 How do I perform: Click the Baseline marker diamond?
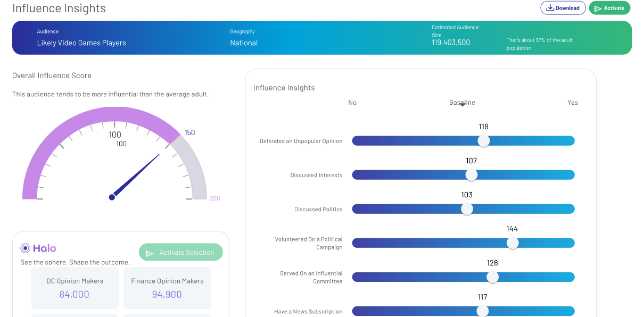[x=462, y=105]
